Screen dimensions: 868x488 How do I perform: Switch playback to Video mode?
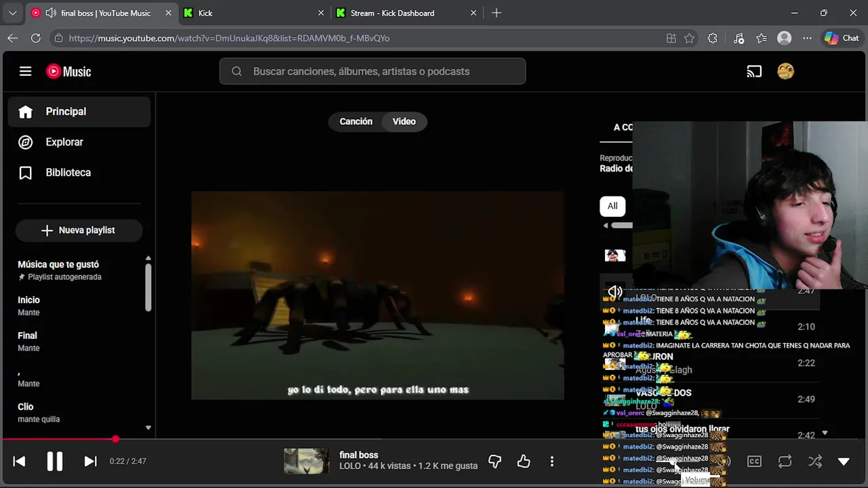404,121
